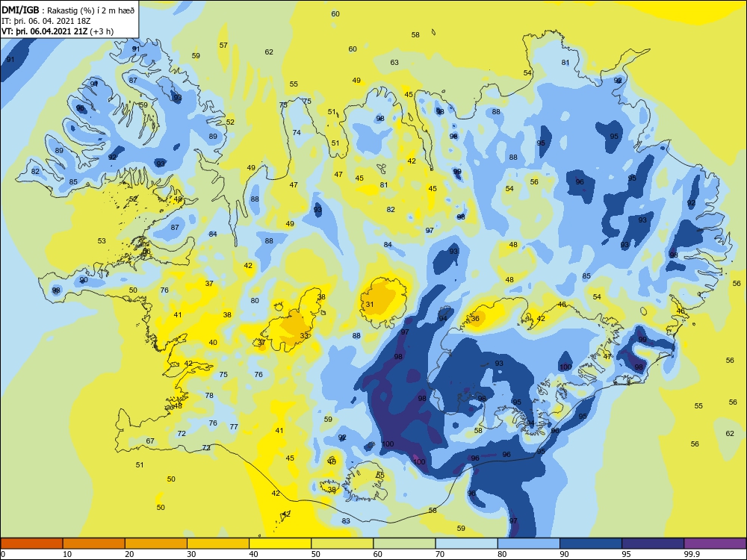Image resolution: width=747 pixels, height=560 pixels.
Task: Click the '72' humidity value on the map
Action: tap(182, 433)
